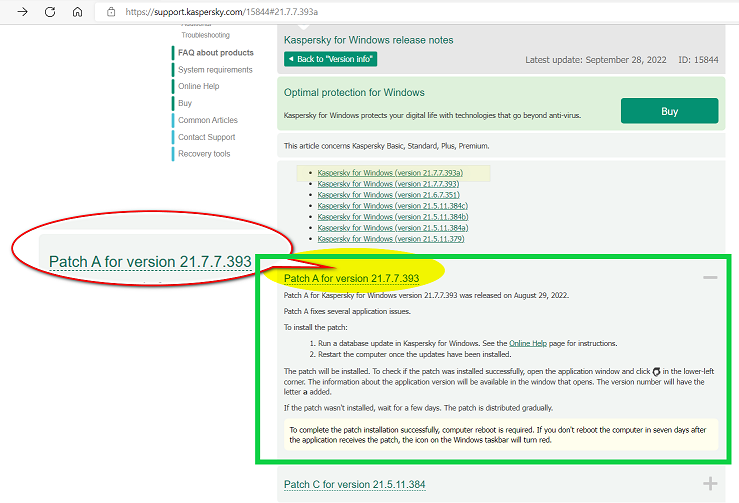Click the article concerns Kaspersky Basic, Standard text

[x=386, y=146]
